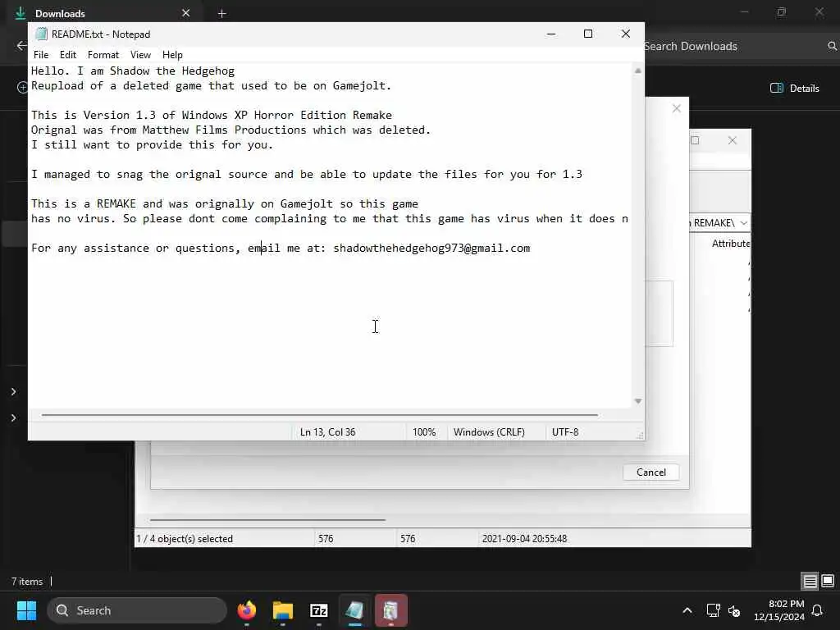Click the Windows (CRLF) status entry
Screen dimensions: 840x630
(489, 431)
